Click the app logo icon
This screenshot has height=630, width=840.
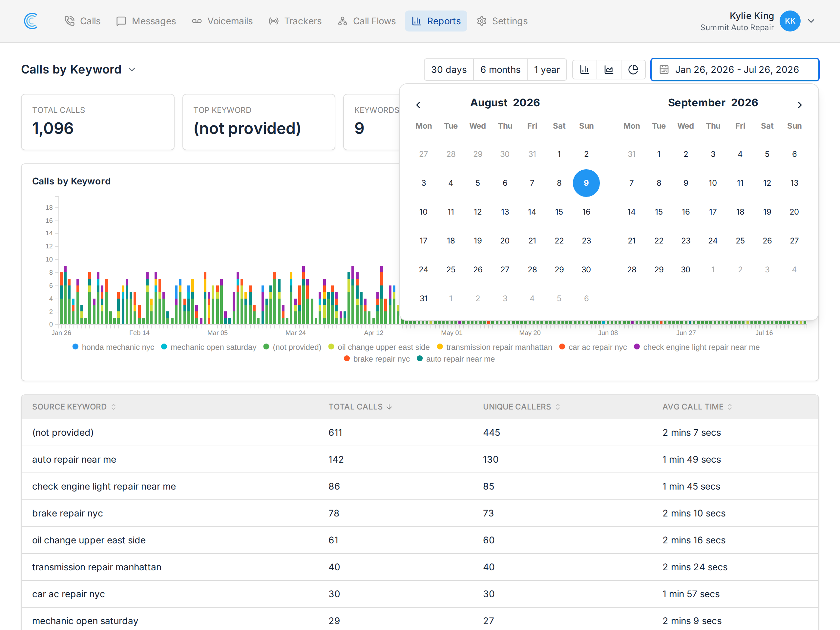point(31,21)
